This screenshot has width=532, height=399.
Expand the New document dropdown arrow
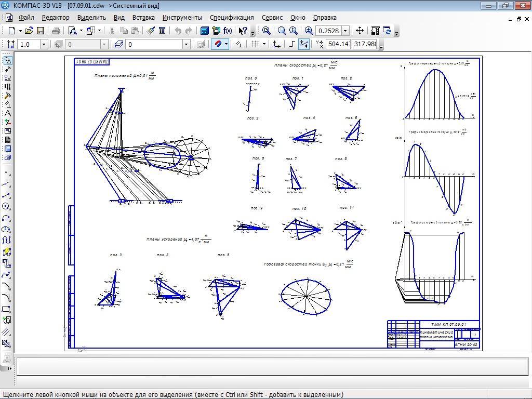click(x=20, y=31)
